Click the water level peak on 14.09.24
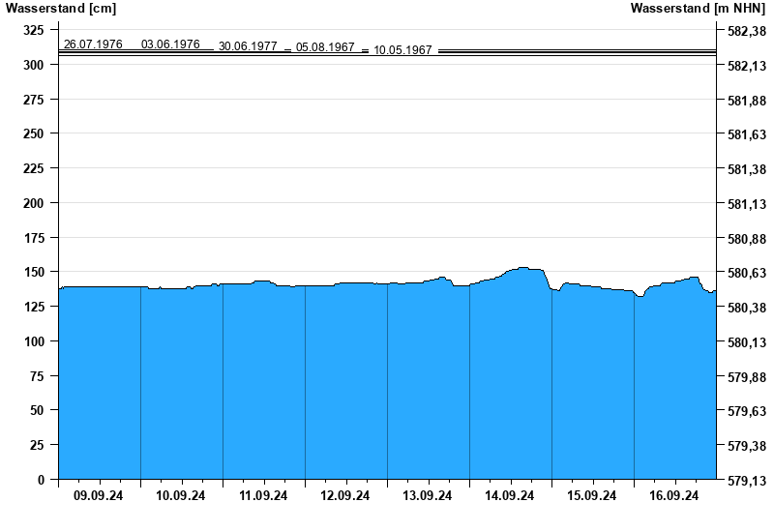 (522, 268)
